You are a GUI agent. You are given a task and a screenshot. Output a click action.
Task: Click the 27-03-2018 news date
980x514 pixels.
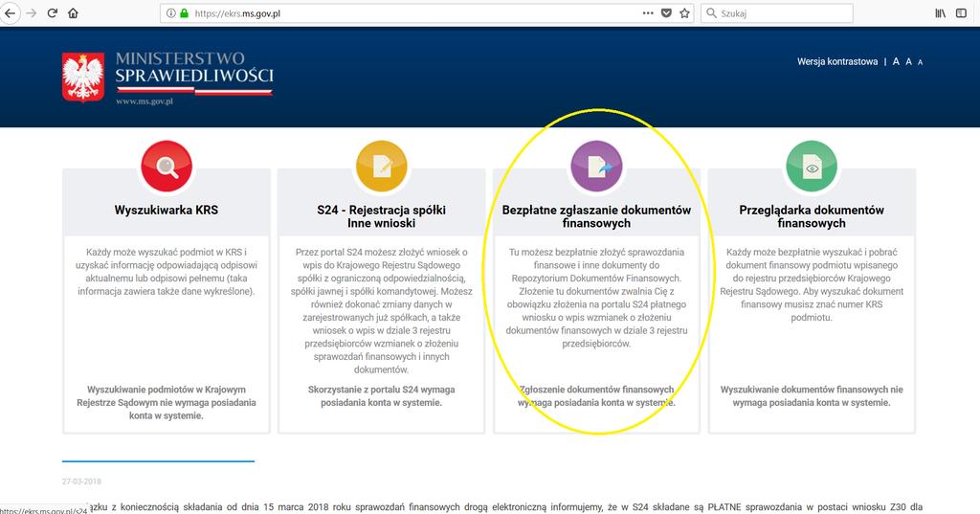click(x=81, y=481)
